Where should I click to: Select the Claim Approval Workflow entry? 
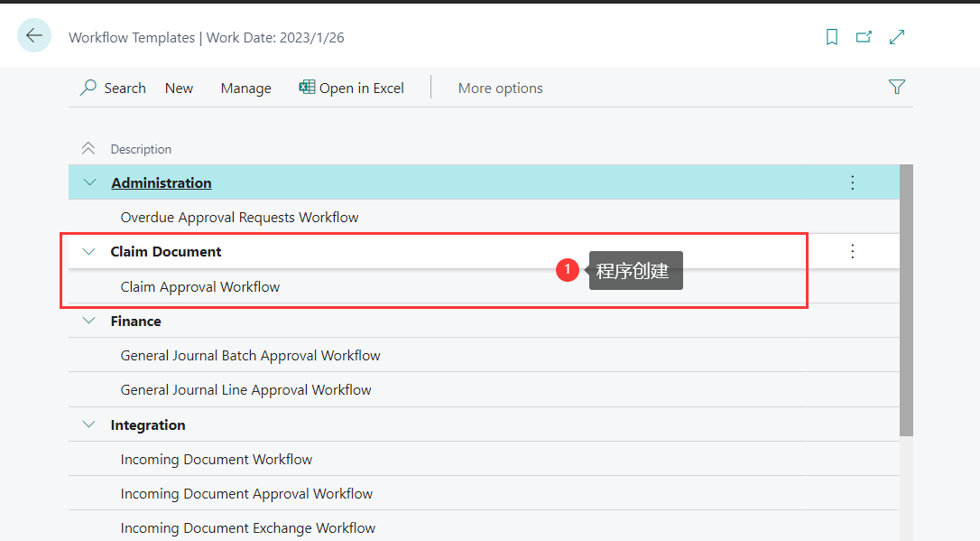coord(200,286)
